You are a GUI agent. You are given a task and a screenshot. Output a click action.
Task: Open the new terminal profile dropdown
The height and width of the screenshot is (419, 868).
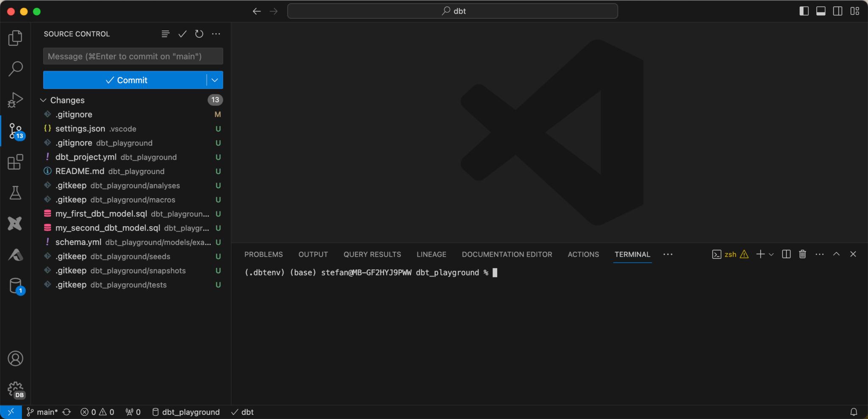coord(771,254)
